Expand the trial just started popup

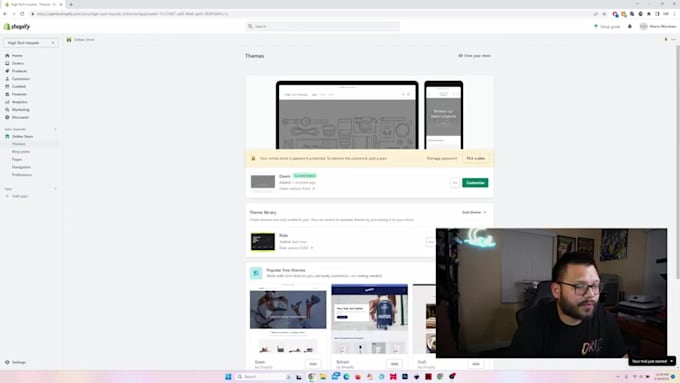coord(672,361)
